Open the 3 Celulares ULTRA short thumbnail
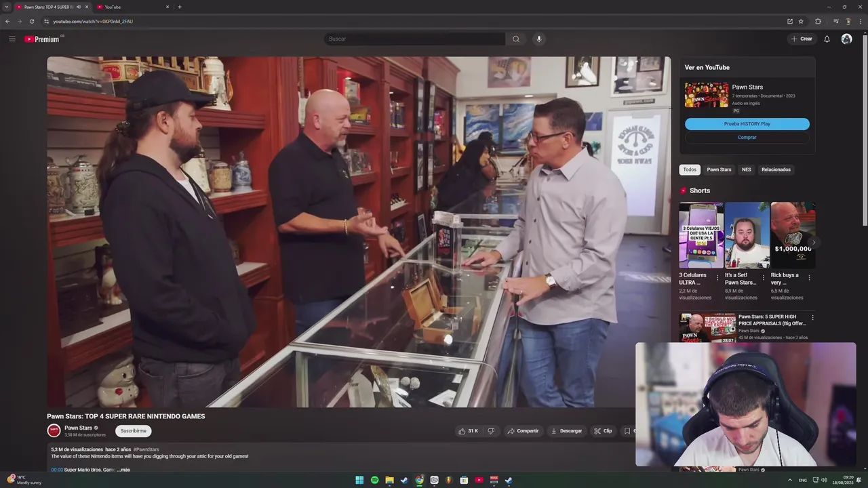 tap(701, 235)
